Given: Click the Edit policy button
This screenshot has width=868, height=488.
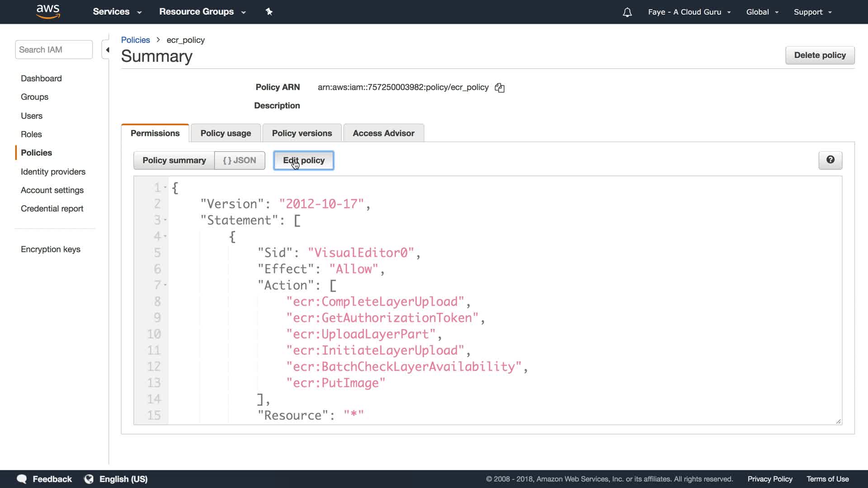Looking at the screenshot, I should click(303, 160).
